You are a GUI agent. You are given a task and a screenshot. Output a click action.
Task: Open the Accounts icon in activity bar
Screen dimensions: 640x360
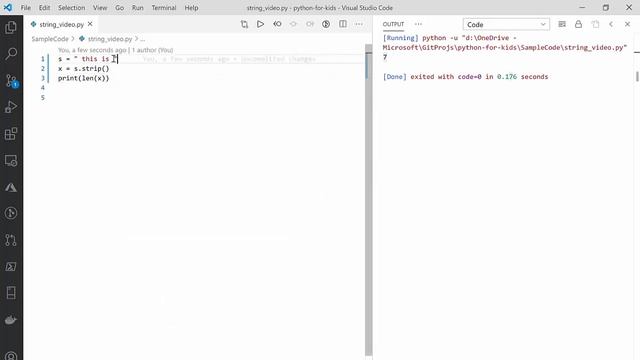click(11, 356)
